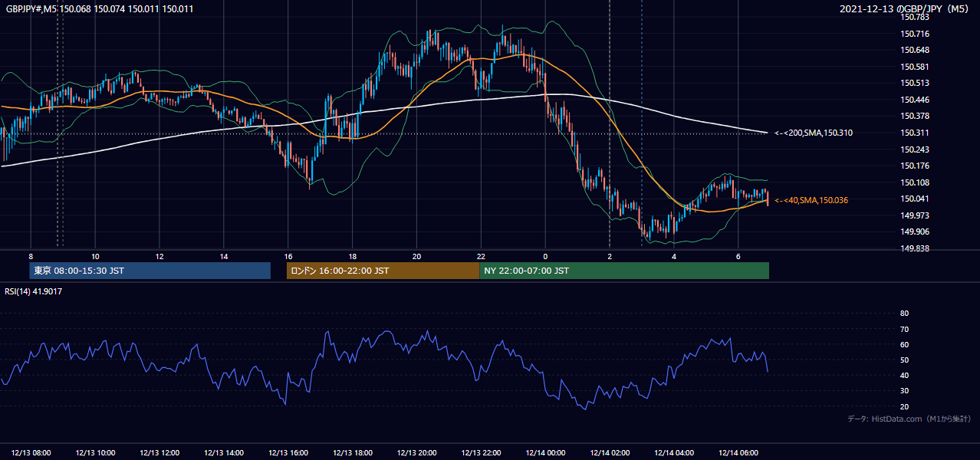Click price axis value 150.513
The image size is (980, 460).
tap(915, 83)
